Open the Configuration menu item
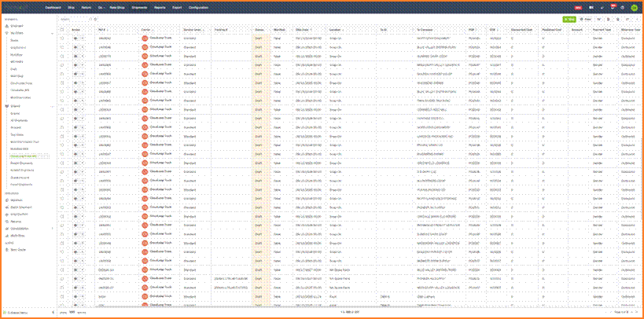The height and width of the screenshot is (319, 644). click(198, 7)
